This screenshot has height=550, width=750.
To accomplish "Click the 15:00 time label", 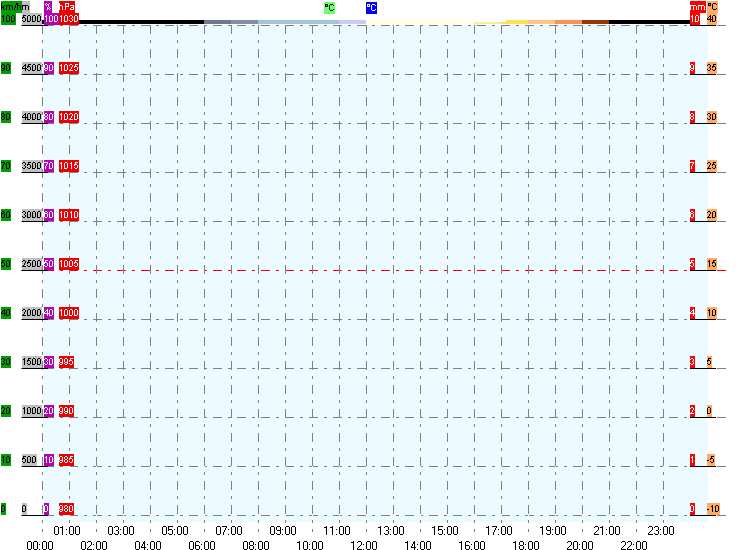I will click(445, 530).
